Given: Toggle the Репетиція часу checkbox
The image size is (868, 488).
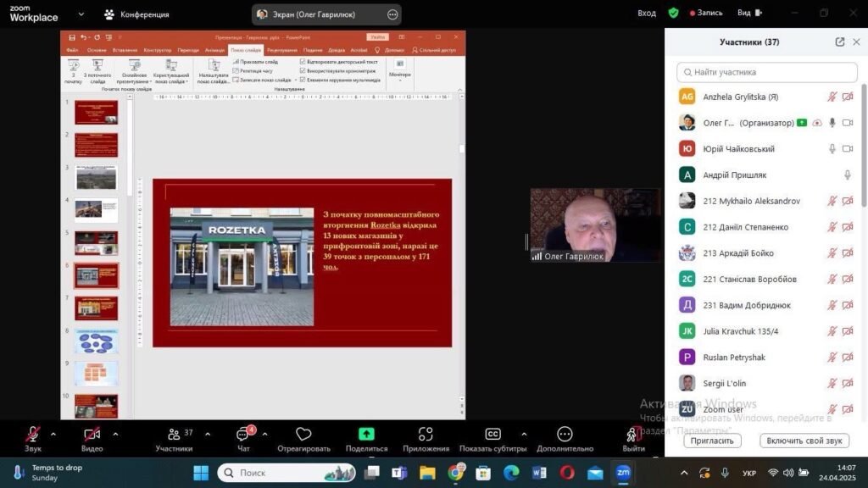Looking at the screenshot, I should click(236, 71).
